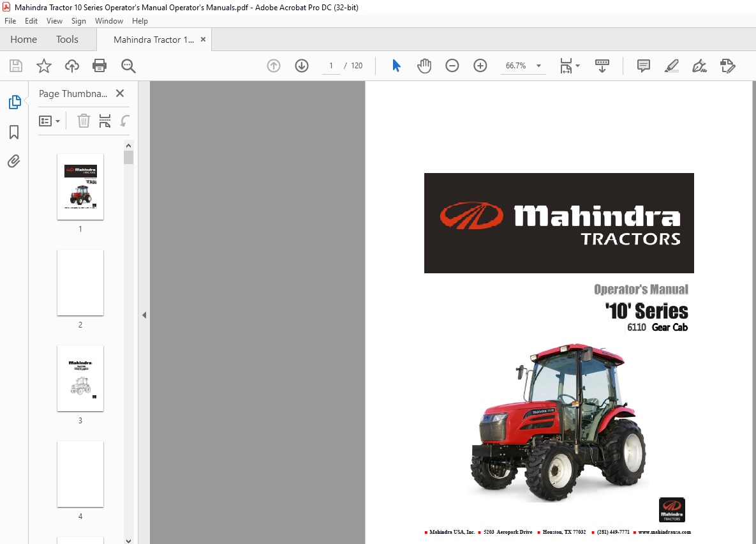The image size is (756, 544).
Task: Click thumbnail panel scroll down arrow
Action: point(128,540)
